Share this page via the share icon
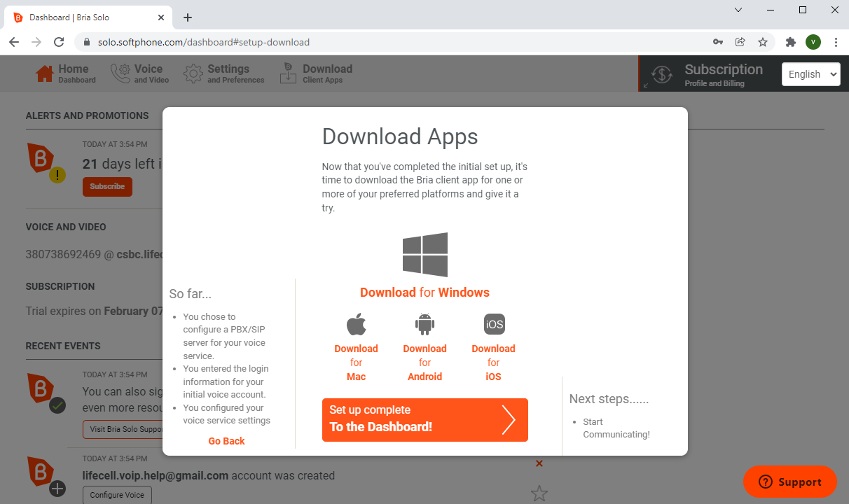Screen dimensions: 849x504 740,42
